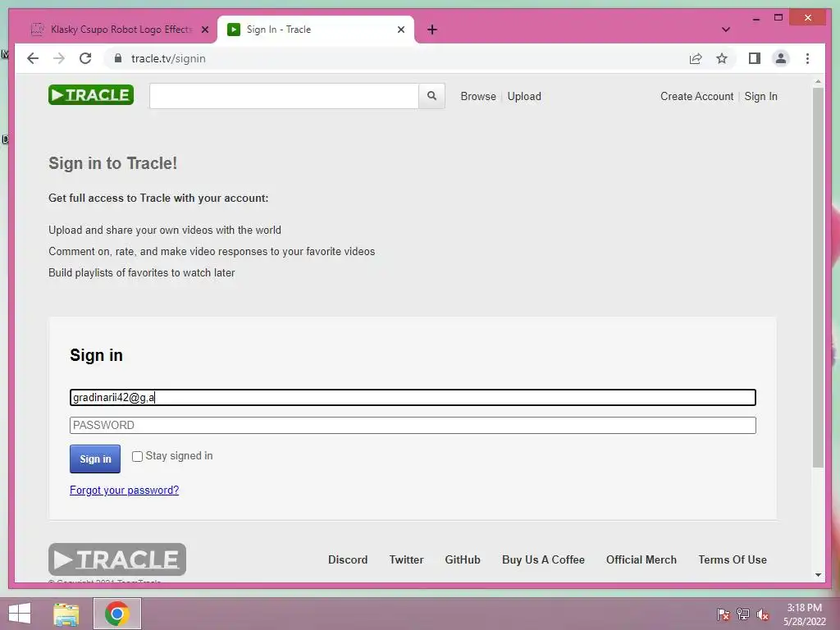Select the Sign In - Tracle tab
The height and width of the screenshot is (630, 840).
pos(316,30)
